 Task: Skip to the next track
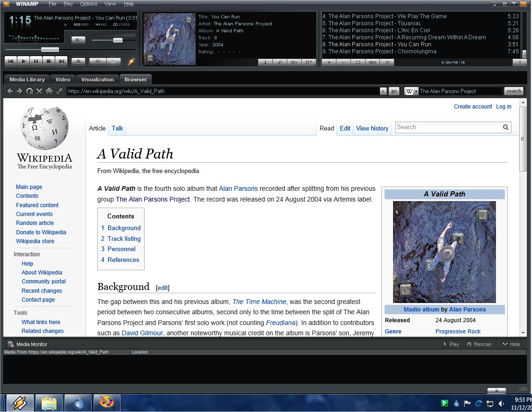click(x=61, y=61)
